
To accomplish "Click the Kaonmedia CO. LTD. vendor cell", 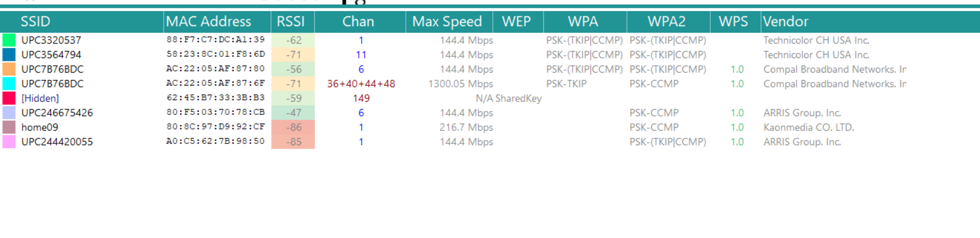I will (808, 127).
